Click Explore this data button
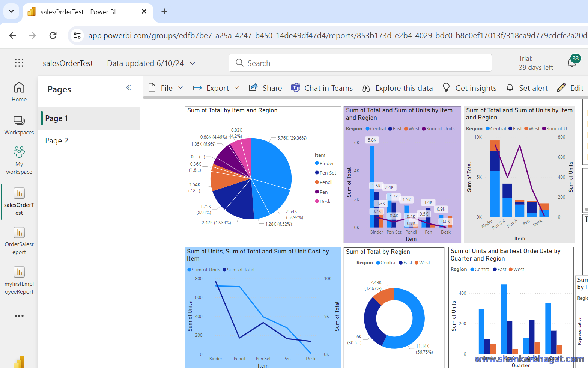588x368 pixels. point(397,88)
